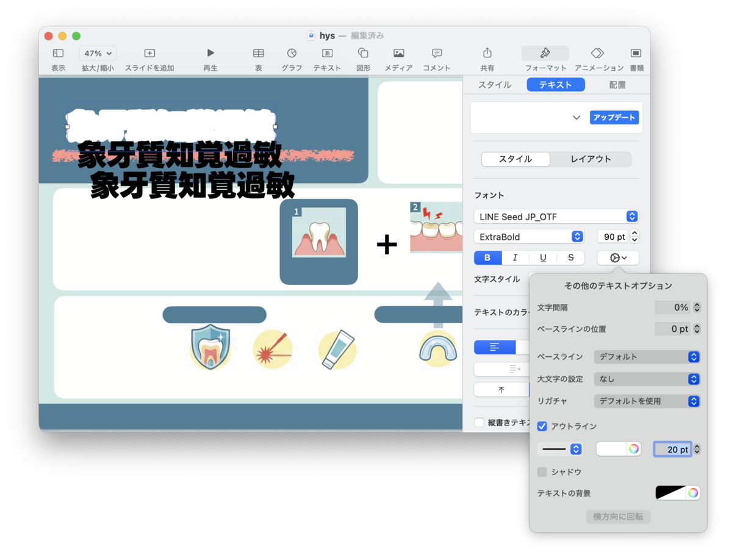Select the left text alignment button
The height and width of the screenshot is (560, 732).
495,347
